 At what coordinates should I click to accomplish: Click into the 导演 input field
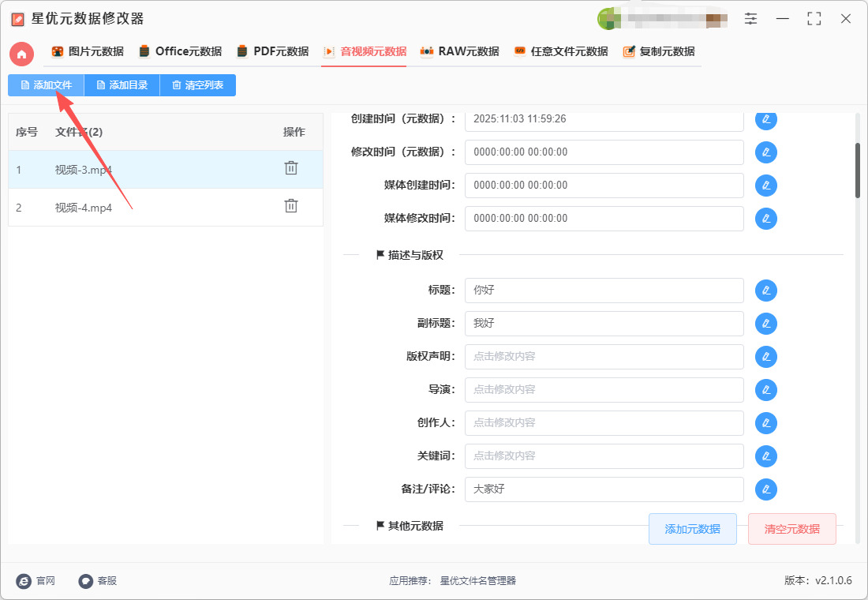604,390
